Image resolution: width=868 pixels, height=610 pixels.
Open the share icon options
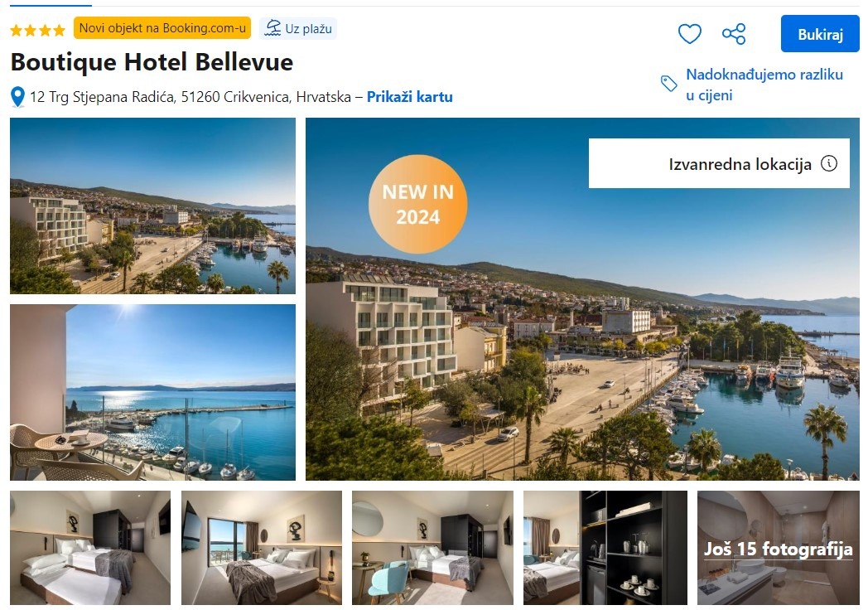point(734,34)
